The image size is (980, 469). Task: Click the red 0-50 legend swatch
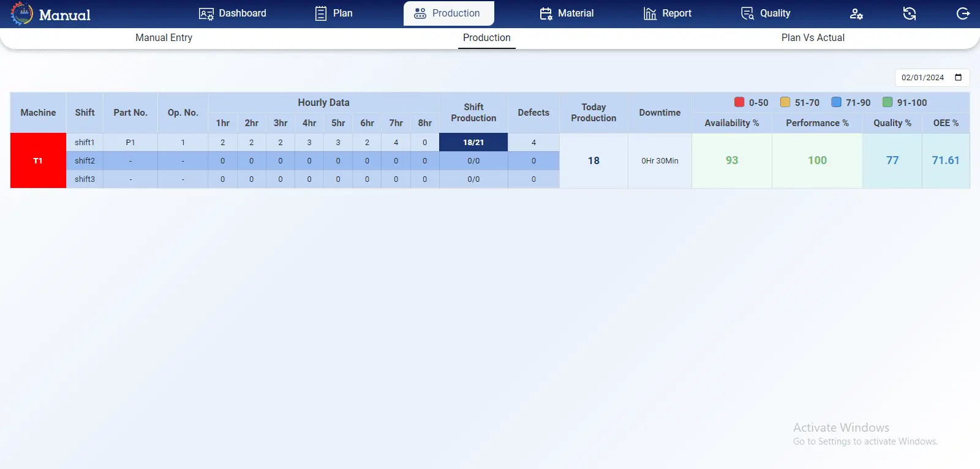click(x=739, y=102)
